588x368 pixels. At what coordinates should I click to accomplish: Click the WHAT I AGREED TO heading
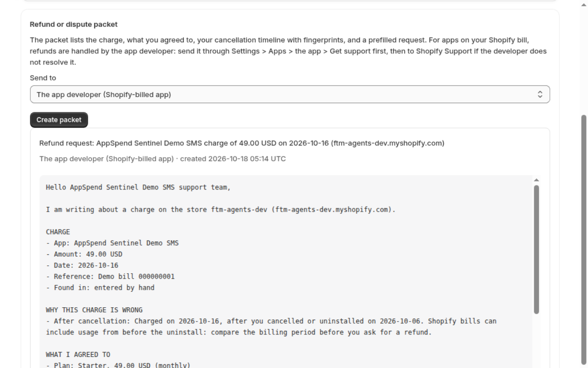pos(78,355)
